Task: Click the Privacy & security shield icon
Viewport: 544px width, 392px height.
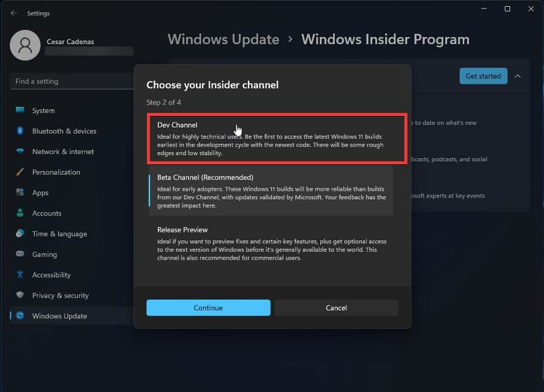Action: tap(20, 295)
